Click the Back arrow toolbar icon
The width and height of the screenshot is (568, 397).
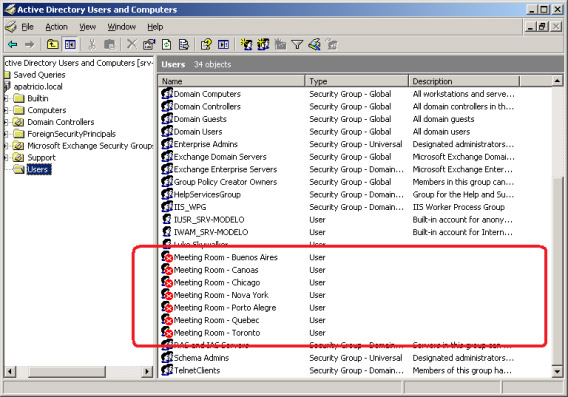click(13, 45)
